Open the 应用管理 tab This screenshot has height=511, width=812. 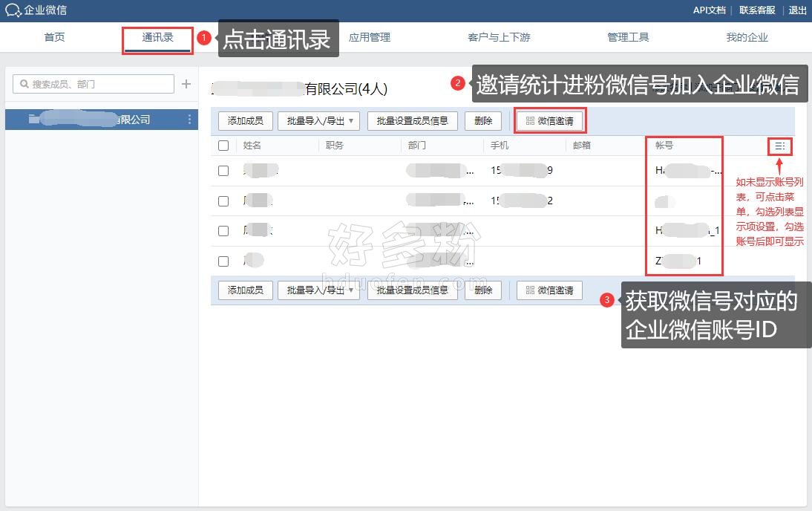pyautogui.click(x=369, y=37)
